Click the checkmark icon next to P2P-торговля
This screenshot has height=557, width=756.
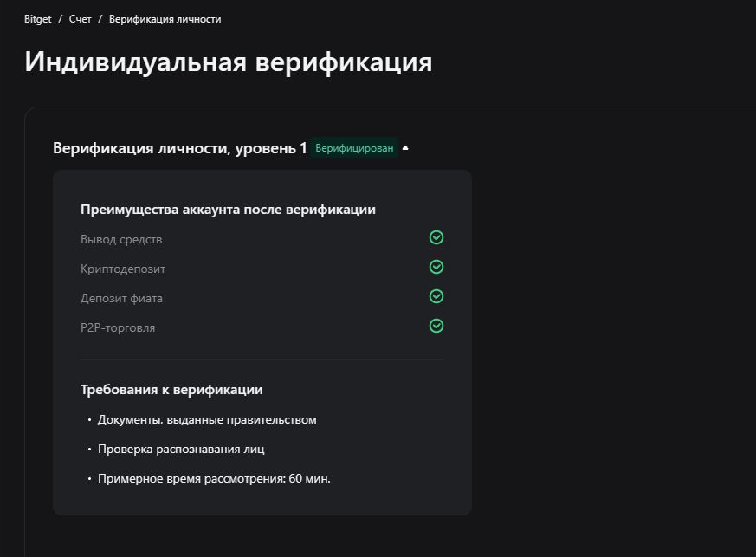(x=436, y=326)
